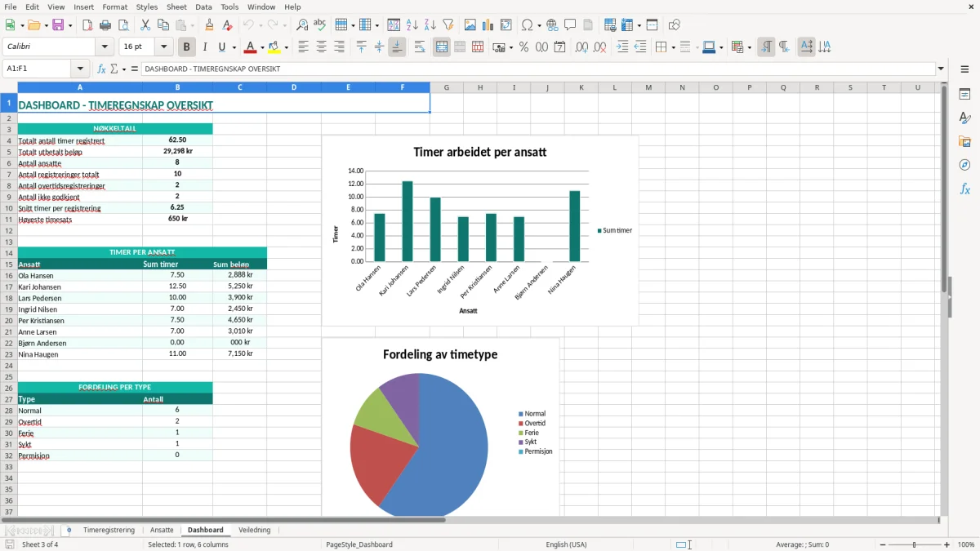The height and width of the screenshot is (551, 980).
Task: Click the sidebar settings hamburger button
Action: coord(964,69)
